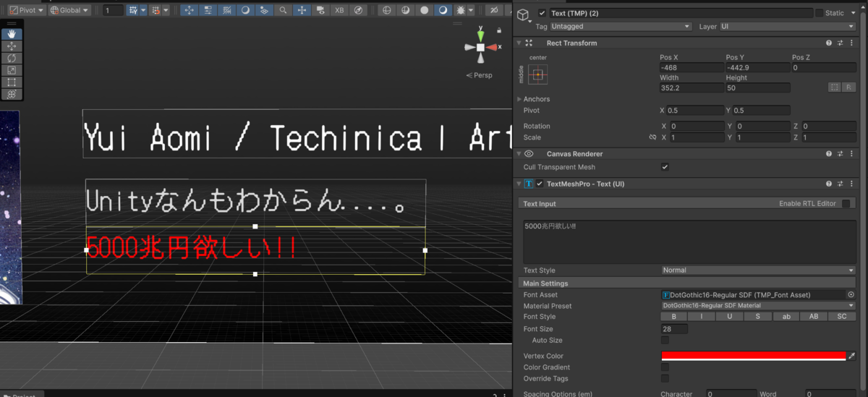
Task: Open the anchor presets box
Action: click(538, 74)
